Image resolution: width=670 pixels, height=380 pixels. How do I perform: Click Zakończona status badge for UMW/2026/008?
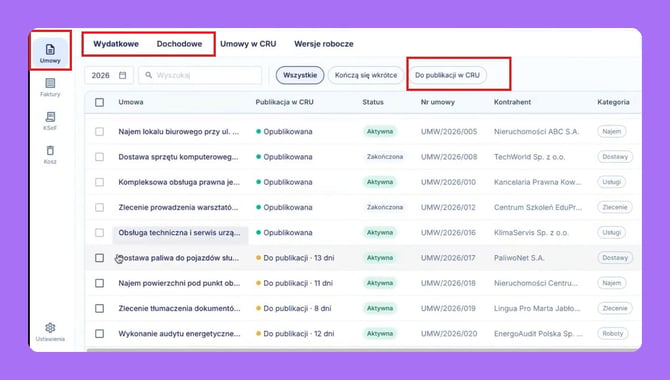coord(385,157)
